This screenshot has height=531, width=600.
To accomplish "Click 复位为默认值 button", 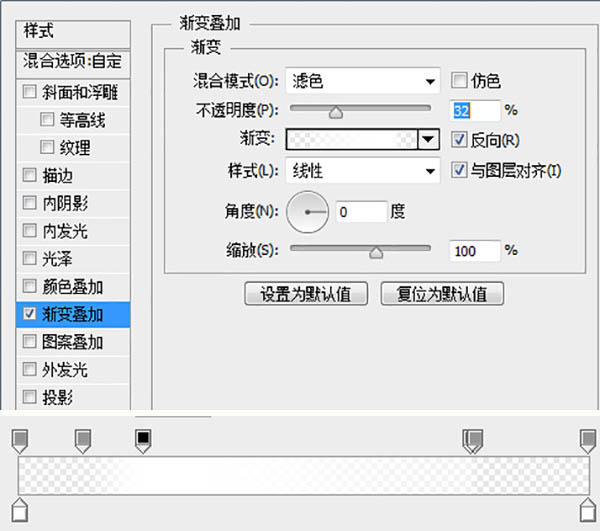I will [442, 294].
